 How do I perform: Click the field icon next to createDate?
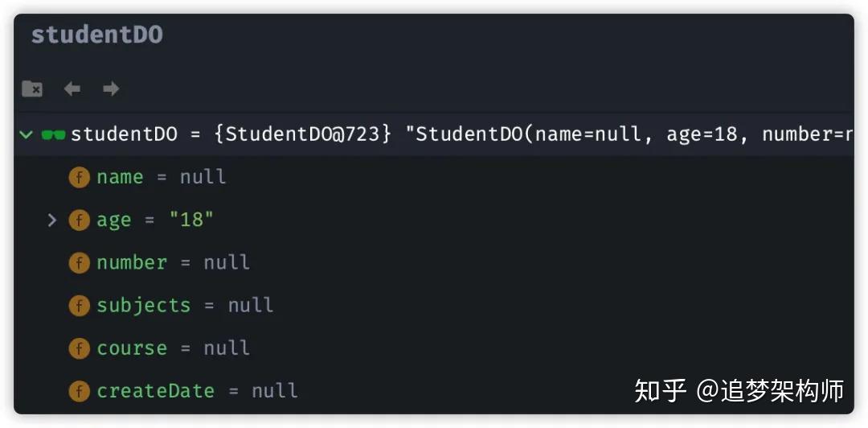coord(79,391)
